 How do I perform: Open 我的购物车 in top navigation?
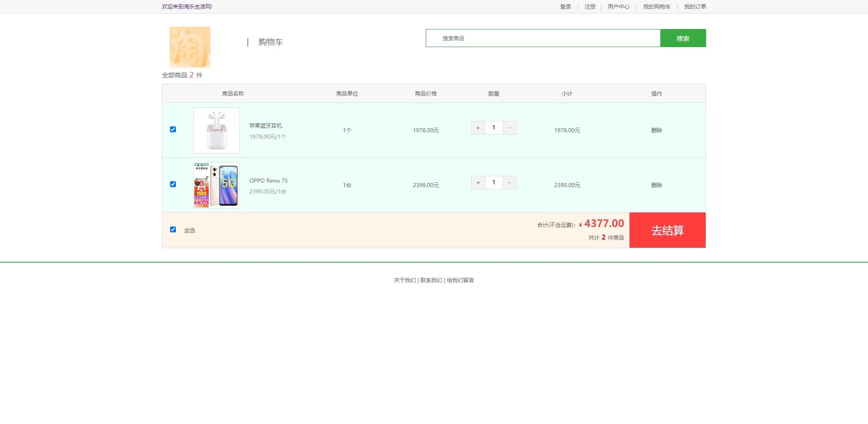tap(657, 7)
